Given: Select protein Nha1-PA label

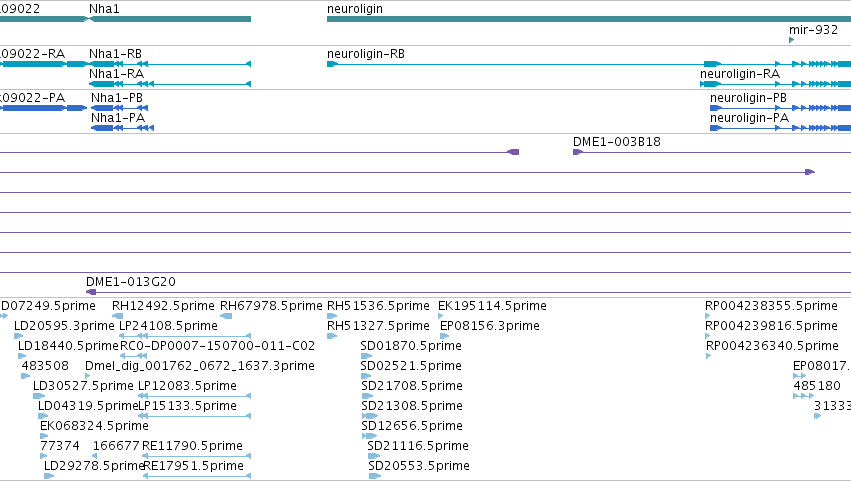Looking at the screenshot, I should point(118,118).
